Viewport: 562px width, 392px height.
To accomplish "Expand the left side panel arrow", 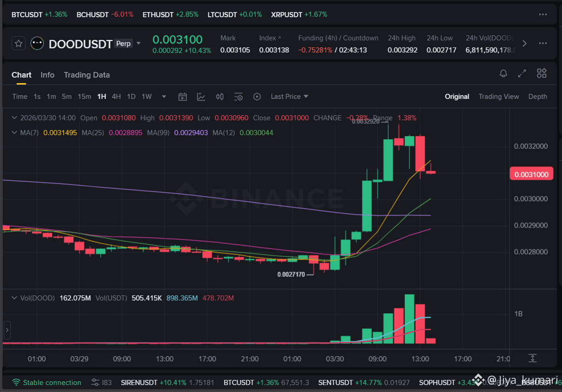I will 7,330.
